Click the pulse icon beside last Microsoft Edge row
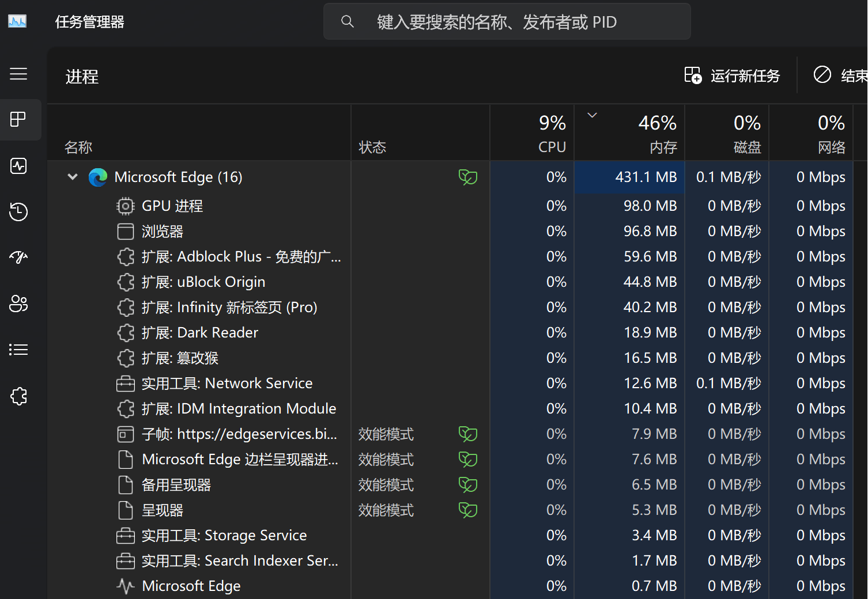 (126, 586)
